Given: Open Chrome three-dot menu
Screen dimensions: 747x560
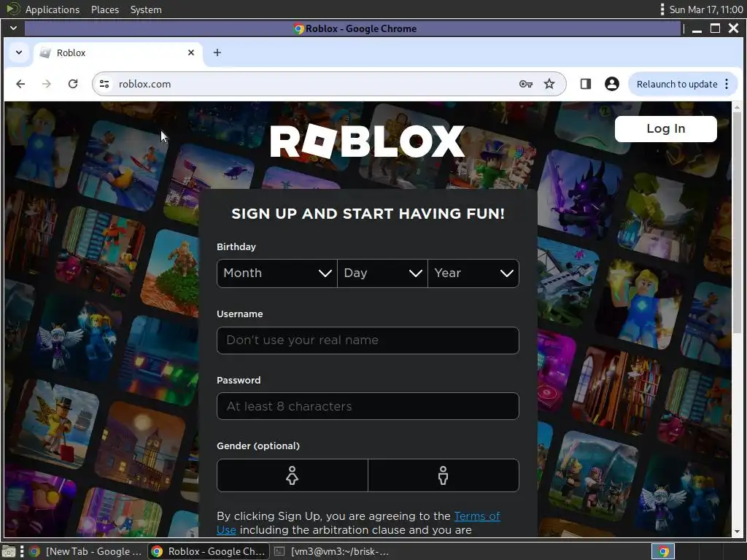Looking at the screenshot, I should pyautogui.click(x=727, y=84).
